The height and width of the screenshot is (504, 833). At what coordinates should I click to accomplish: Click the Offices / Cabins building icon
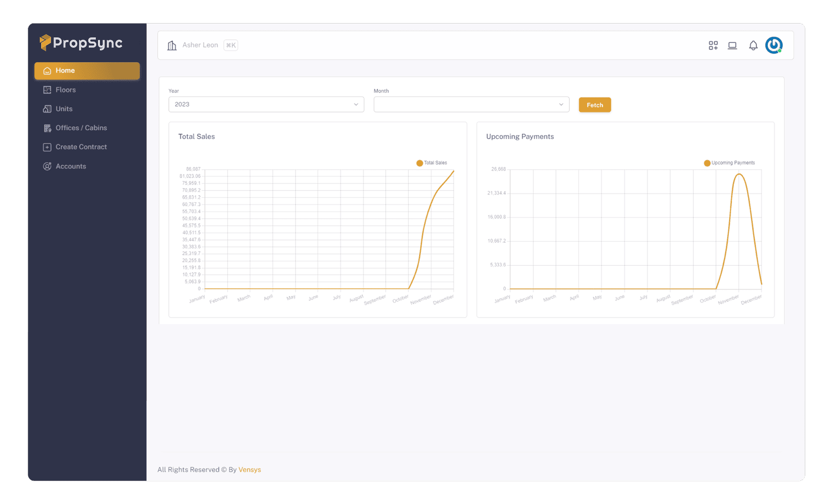[x=47, y=128]
